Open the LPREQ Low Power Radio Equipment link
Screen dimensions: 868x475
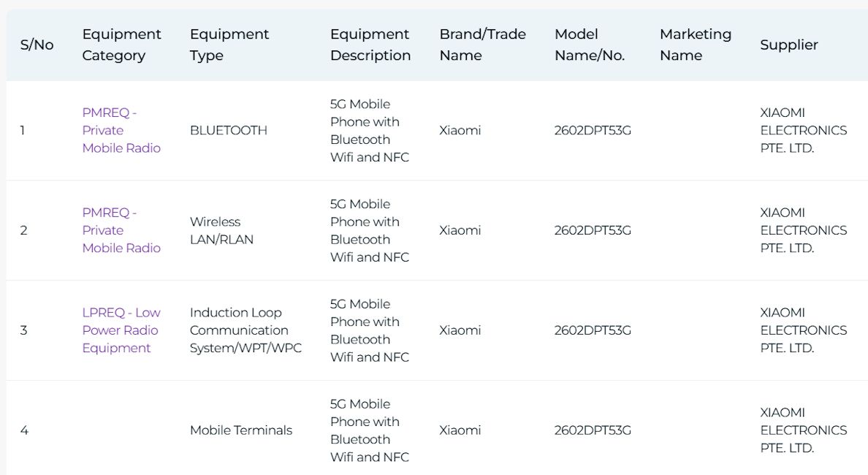coord(120,330)
